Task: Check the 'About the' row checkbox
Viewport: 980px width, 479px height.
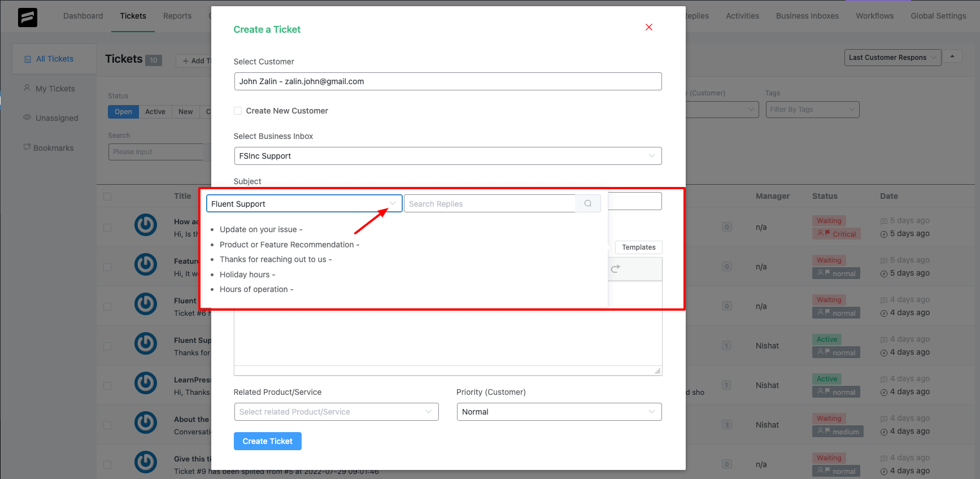Action: pos(107,425)
